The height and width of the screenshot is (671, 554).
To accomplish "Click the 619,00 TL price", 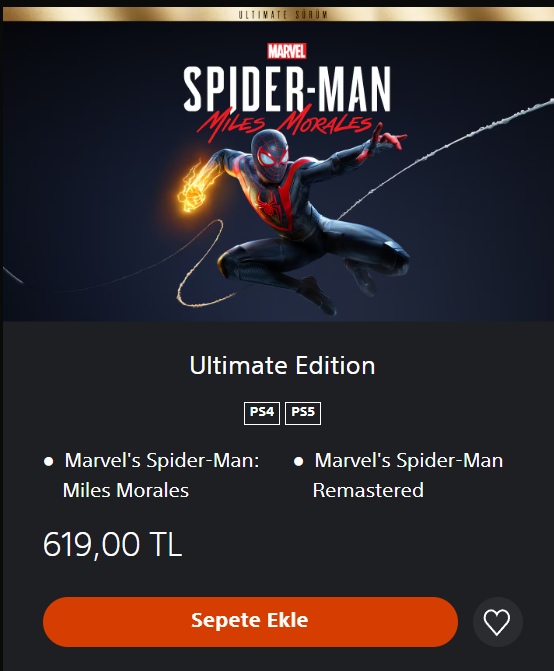I will tap(113, 544).
